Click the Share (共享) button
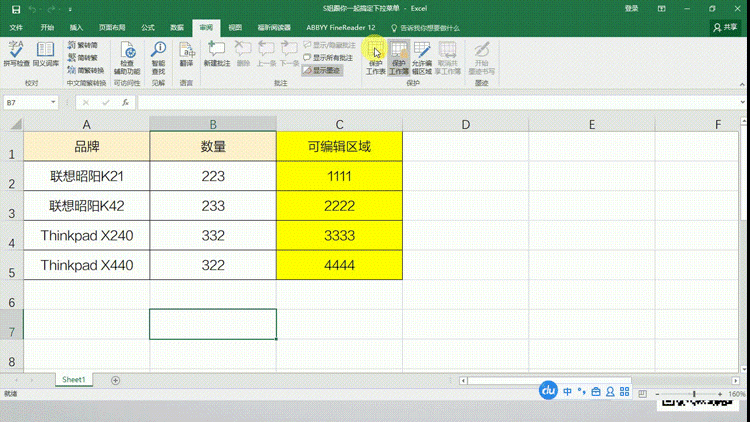The width and height of the screenshot is (750, 422). click(x=726, y=28)
